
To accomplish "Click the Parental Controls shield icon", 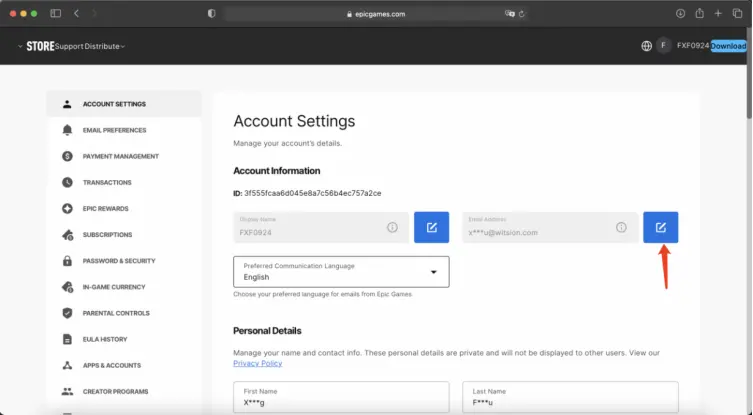I will [x=67, y=313].
